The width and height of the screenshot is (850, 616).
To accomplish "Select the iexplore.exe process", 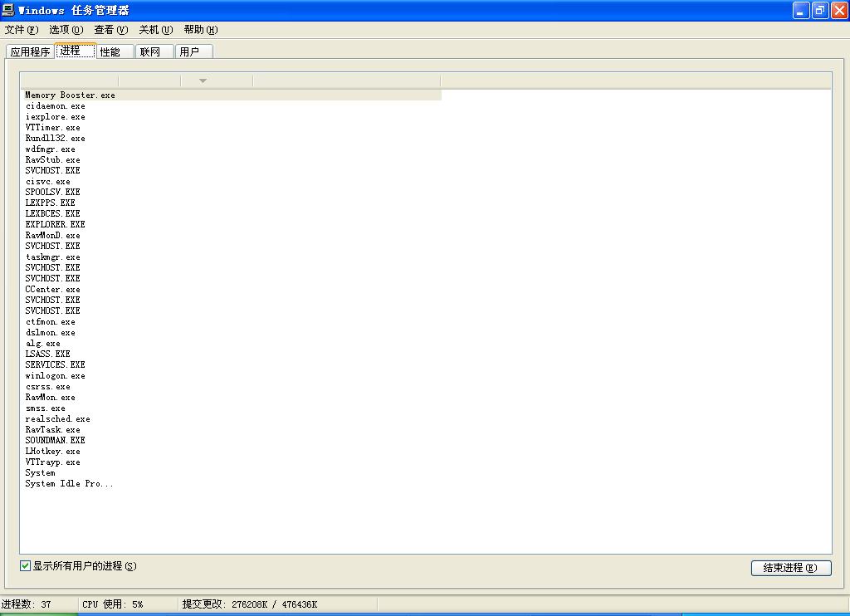I will click(x=56, y=116).
